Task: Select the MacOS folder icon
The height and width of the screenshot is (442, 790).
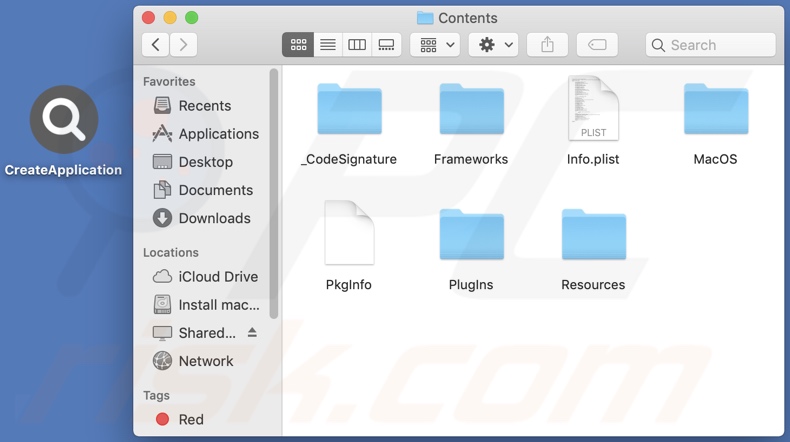Action: [x=716, y=109]
